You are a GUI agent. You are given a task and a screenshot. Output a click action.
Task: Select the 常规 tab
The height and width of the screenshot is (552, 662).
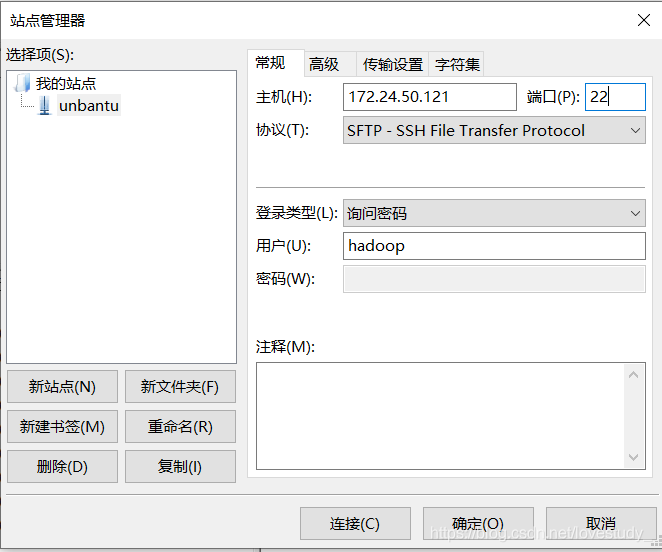[x=270, y=63]
